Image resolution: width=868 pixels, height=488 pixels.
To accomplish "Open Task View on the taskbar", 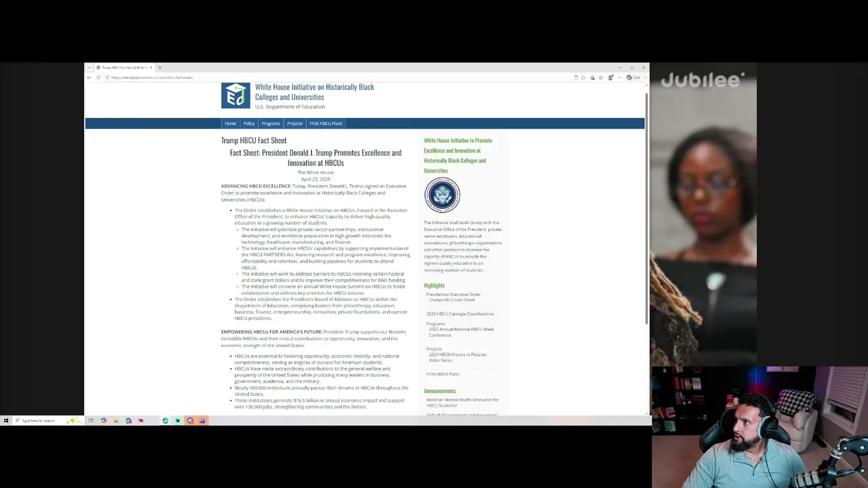I will pyautogui.click(x=90, y=421).
